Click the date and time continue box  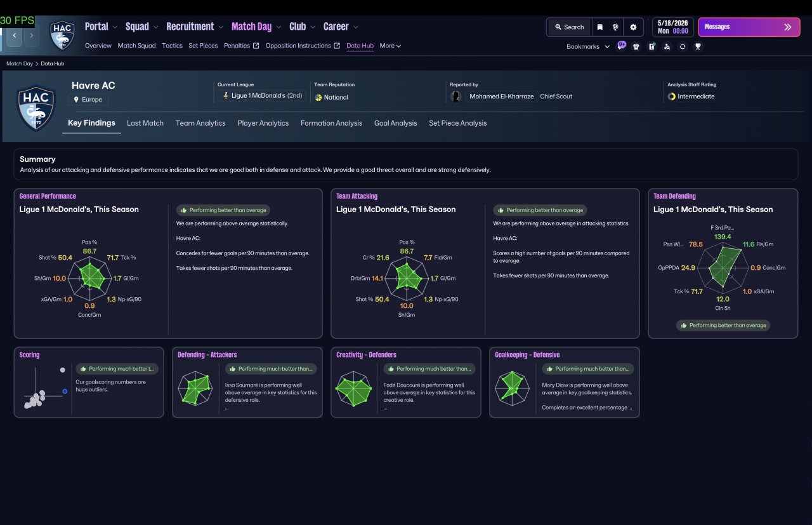tap(672, 27)
